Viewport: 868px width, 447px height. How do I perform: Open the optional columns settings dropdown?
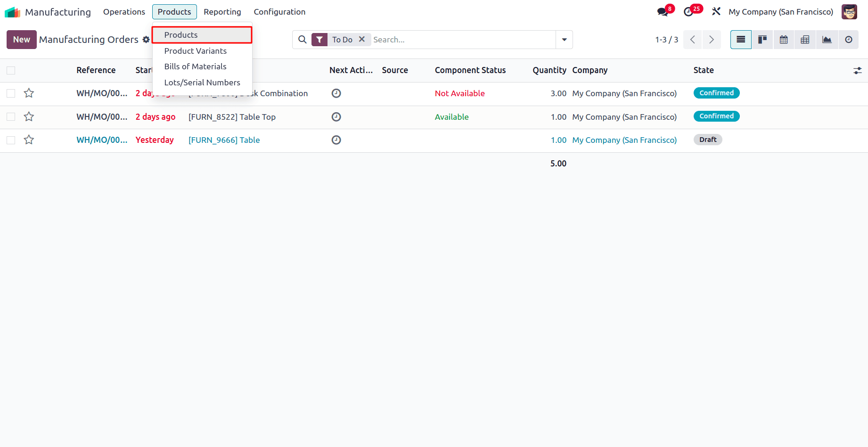point(858,70)
